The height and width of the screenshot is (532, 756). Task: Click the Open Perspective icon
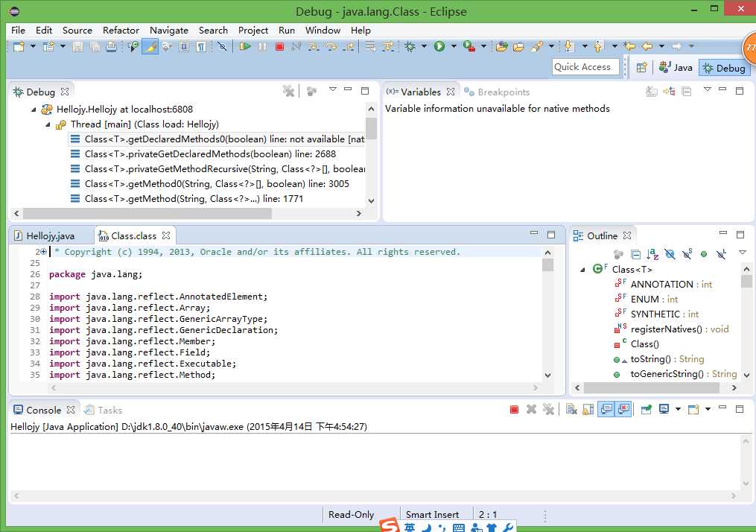(641, 68)
